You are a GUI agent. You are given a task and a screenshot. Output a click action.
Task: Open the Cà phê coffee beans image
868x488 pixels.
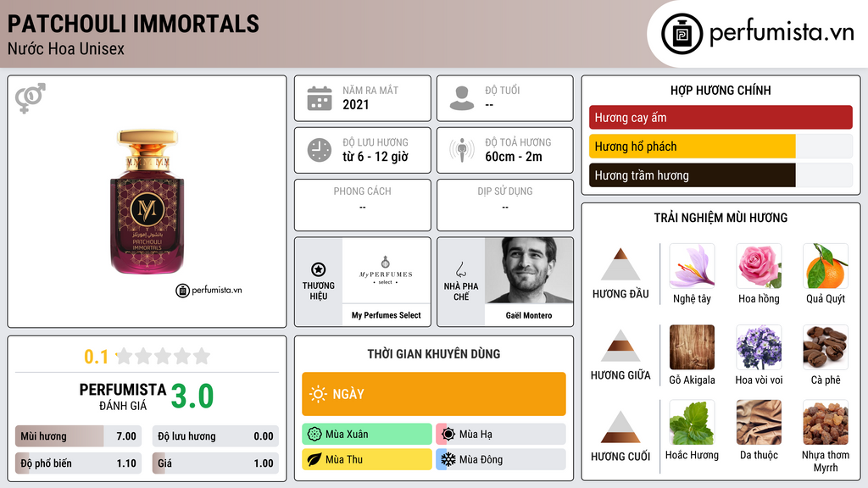click(826, 347)
